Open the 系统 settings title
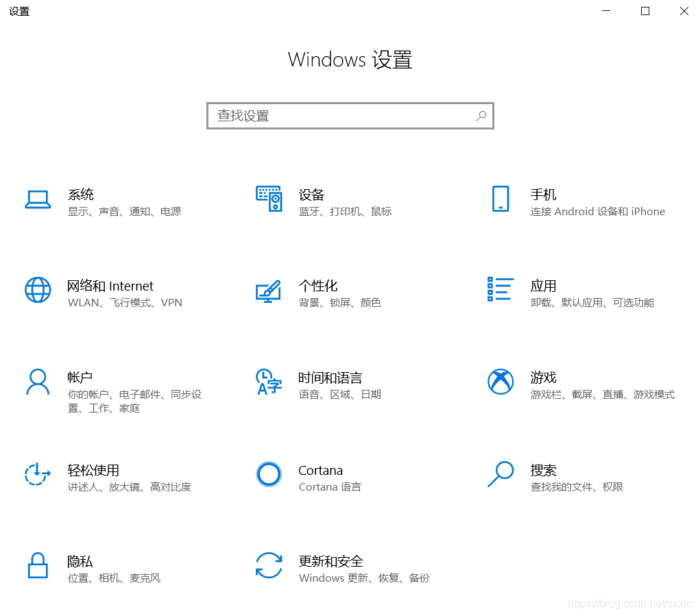Image resolution: width=698 pixels, height=616 pixels. [81, 195]
